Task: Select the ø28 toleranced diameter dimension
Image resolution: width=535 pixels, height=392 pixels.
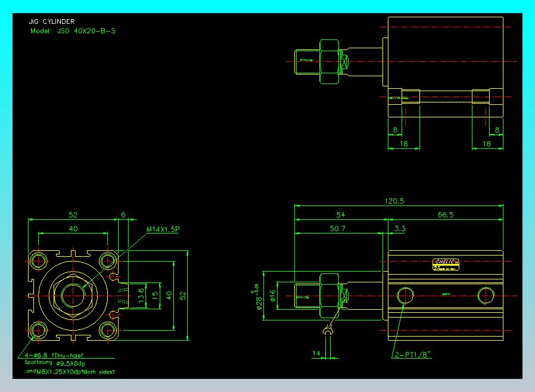Action: (x=257, y=297)
